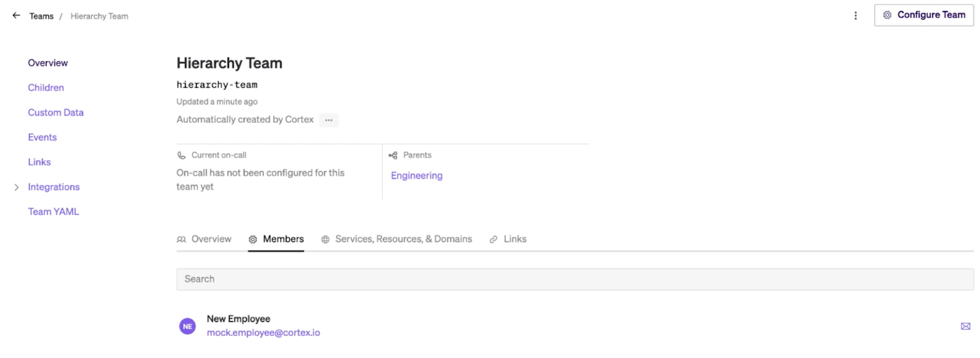Click the back arrow icon
This screenshot has height=358, width=980.
tap(17, 16)
